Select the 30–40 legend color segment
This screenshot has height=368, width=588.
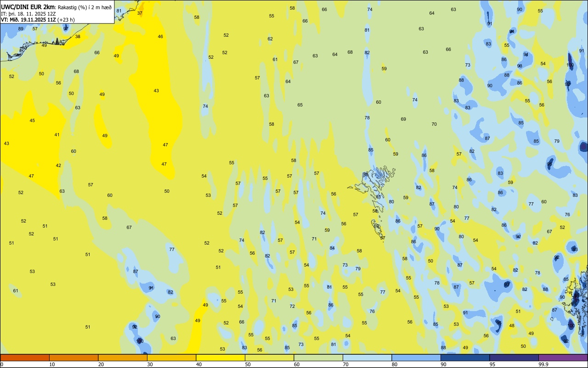click(x=171, y=357)
